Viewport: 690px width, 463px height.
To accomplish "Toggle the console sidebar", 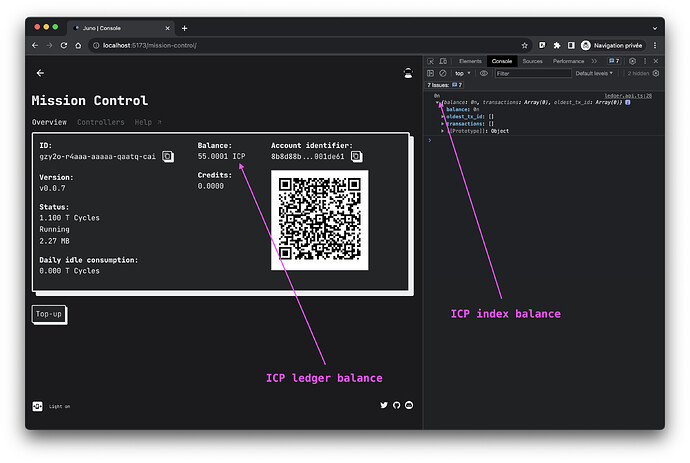I will pyautogui.click(x=430, y=73).
